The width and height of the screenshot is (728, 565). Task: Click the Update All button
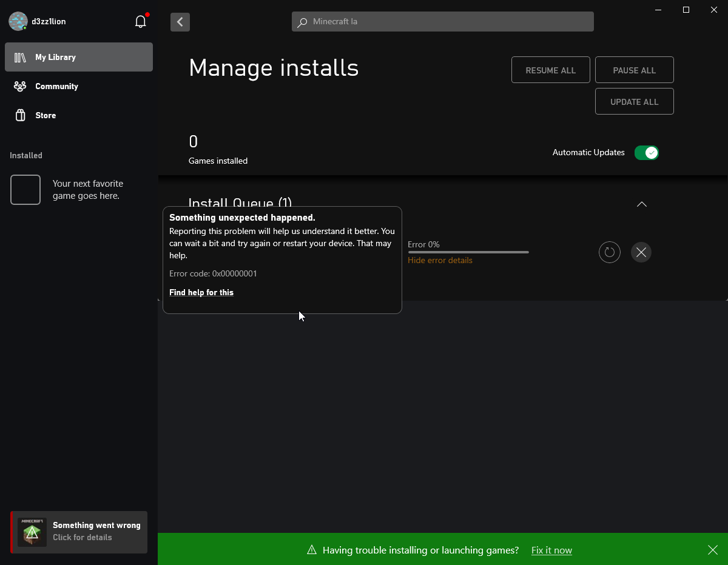click(634, 102)
